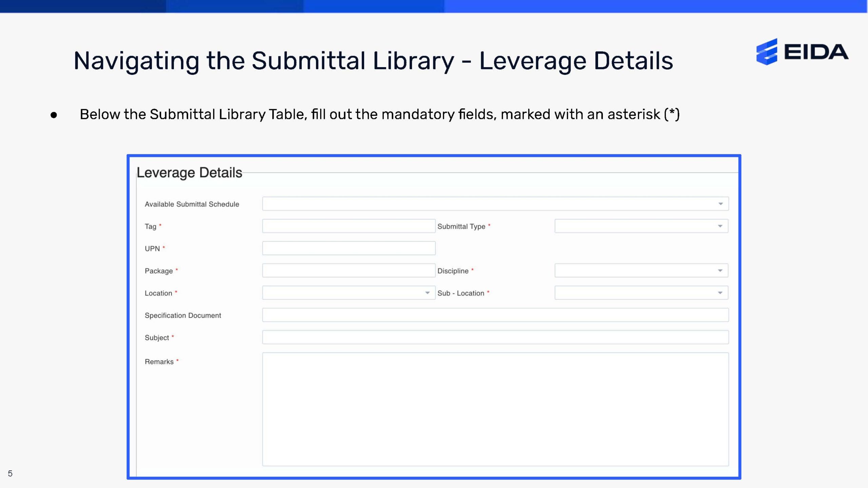868x488 pixels.
Task: Click the Package label
Action: coord(159,271)
